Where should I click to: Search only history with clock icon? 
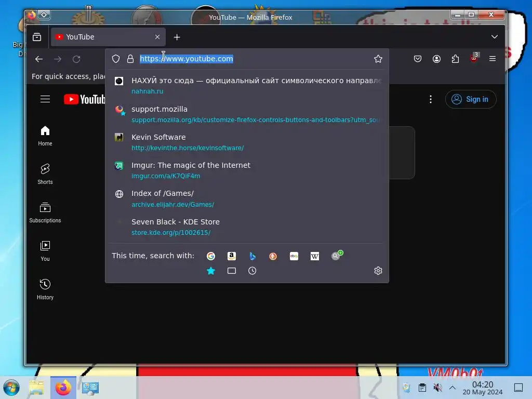point(252,271)
